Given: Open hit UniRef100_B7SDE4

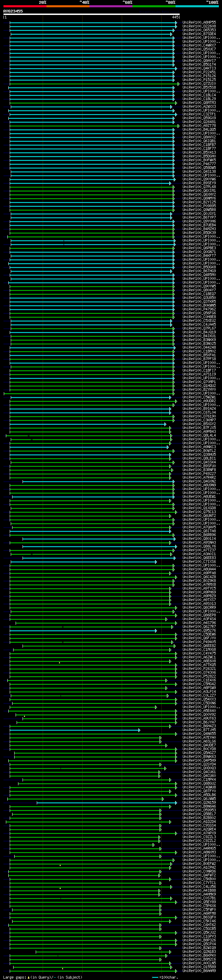Looking at the screenshot, I should point(199,34).
